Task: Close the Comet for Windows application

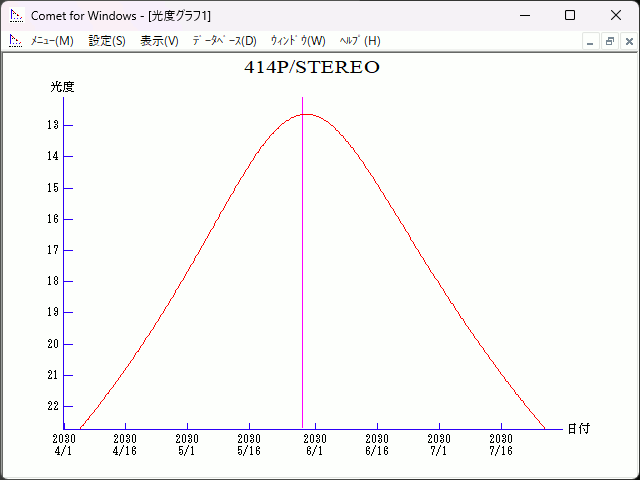Action: click(616, 16)
